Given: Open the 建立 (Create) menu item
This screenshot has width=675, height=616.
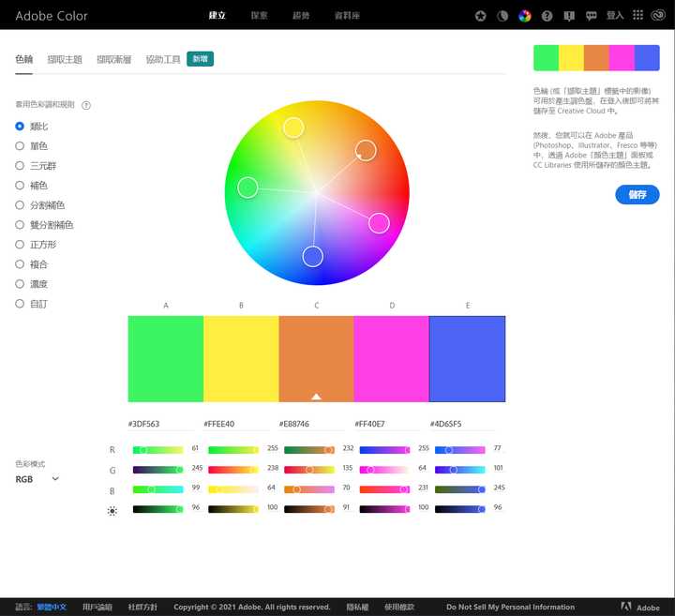Looking at the screenshot, I should point(217,16).
